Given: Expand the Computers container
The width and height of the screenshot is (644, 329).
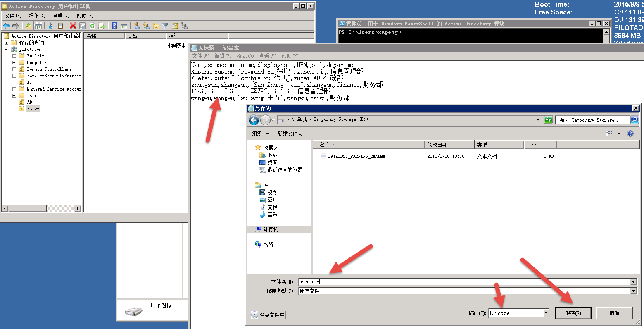Looking at the screenshot, I should [14, 62].
